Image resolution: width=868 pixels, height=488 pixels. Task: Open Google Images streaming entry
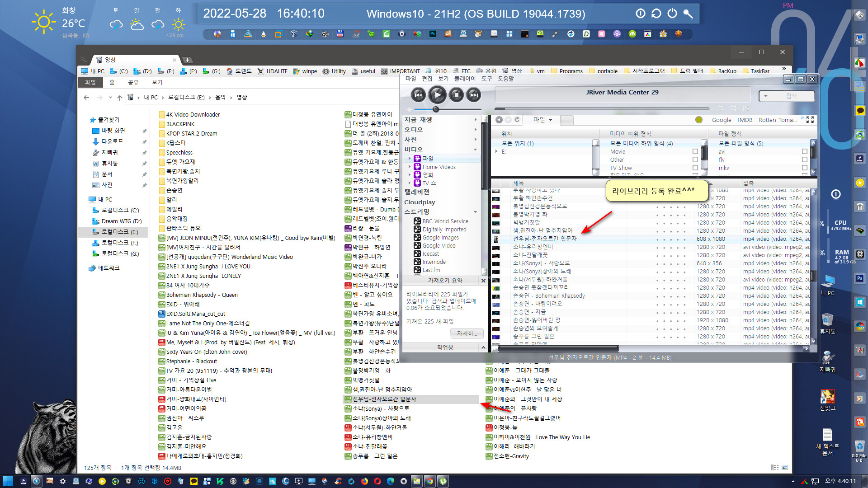pos(440,237)
